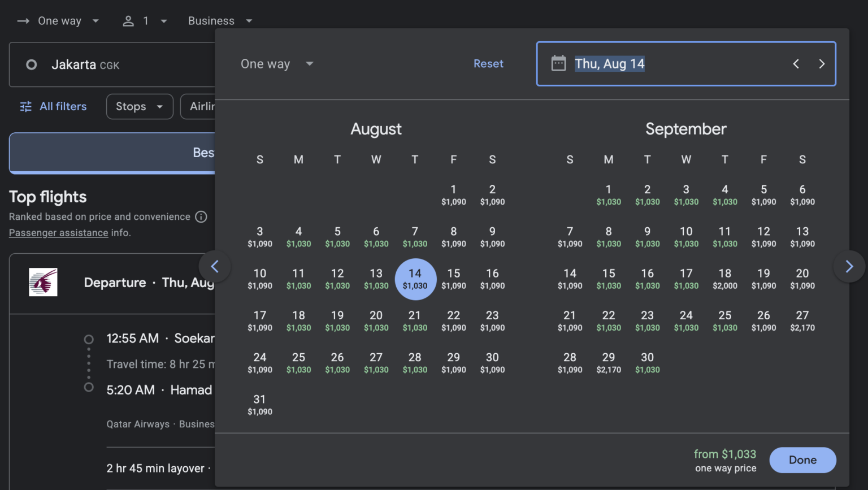Go to previous day using left chevron
This screenshot has width=868, height=490.
coord(796,64)
